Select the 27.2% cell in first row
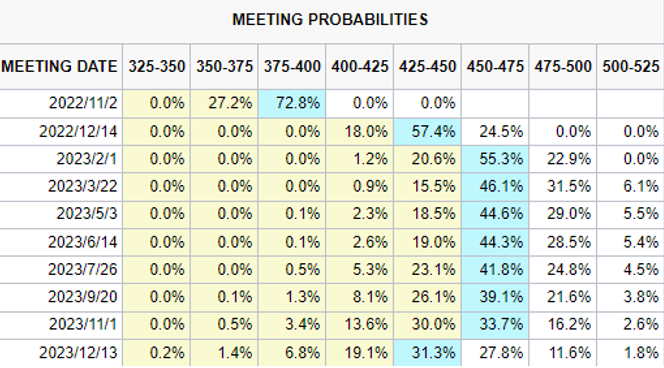The width and height of the screenshot is (664, 368). [224, 103]
